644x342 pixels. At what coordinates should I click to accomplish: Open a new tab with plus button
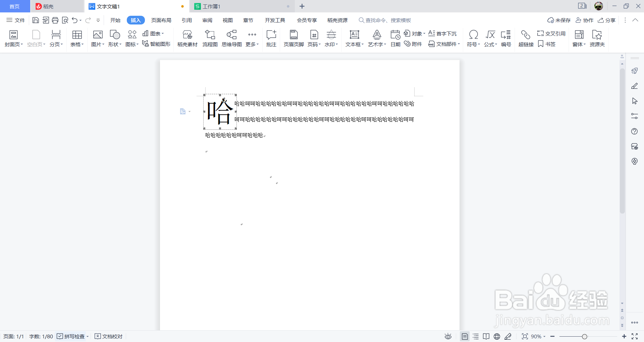click(302, 6)
